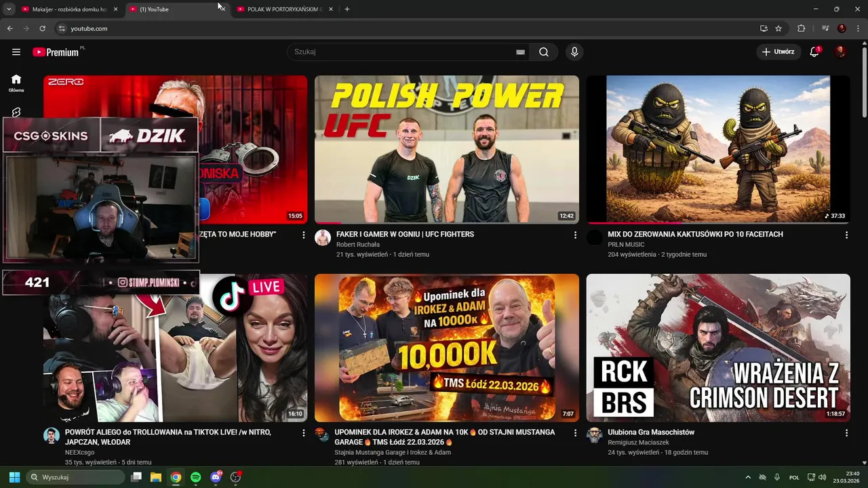The width and height of the screenshot is (868, 488).
Task: Install app icon in address bar
Action: tap(764, 28)
